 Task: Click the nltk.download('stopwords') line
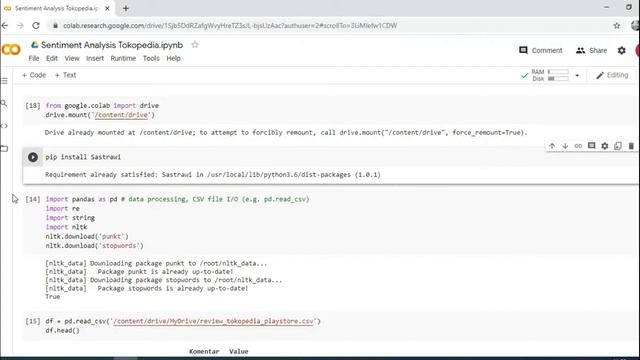(94, 246)
